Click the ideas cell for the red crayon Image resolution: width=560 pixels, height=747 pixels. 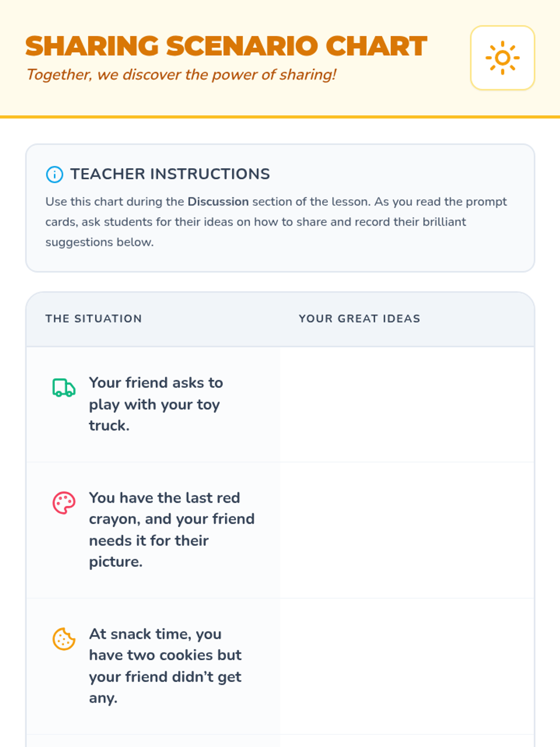[406, 530]
